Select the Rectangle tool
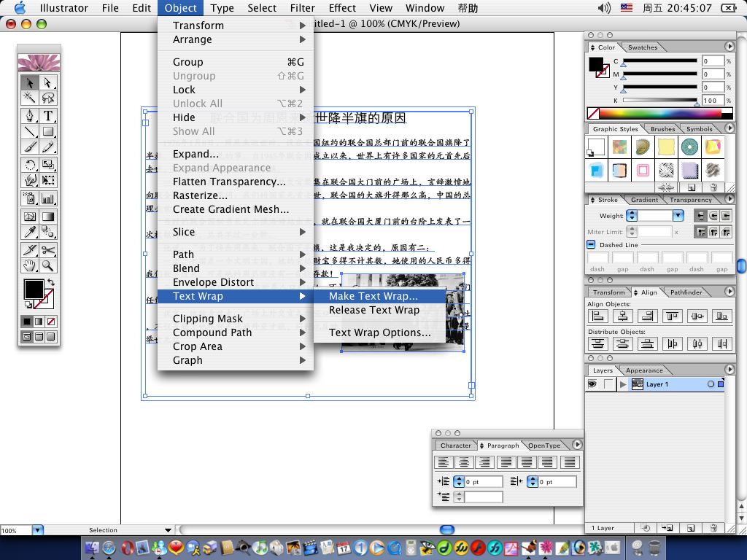 pyautogui.click(x=47, y=131)
